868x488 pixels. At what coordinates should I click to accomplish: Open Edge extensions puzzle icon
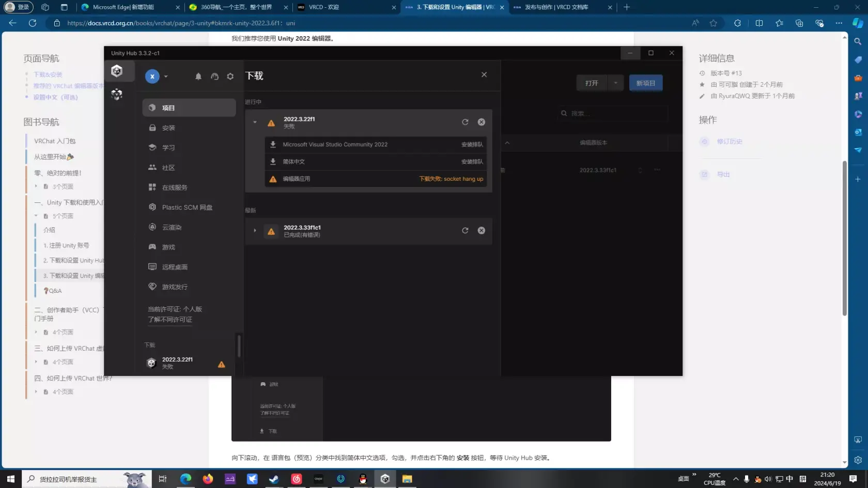tap(737, 23)
